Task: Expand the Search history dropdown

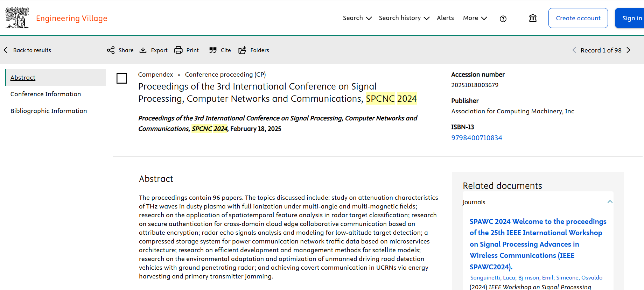Action: [x=404, y=18]
